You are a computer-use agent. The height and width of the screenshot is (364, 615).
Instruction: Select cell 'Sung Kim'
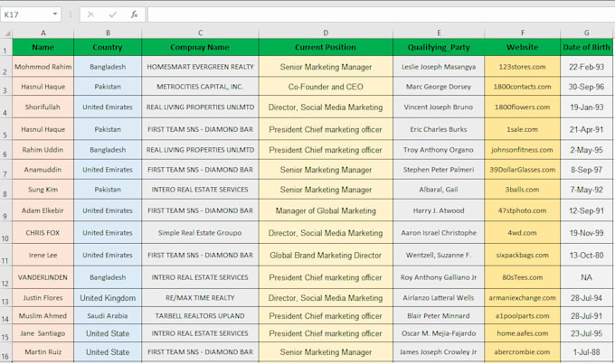pyautogui.click(x=43, y=190)
